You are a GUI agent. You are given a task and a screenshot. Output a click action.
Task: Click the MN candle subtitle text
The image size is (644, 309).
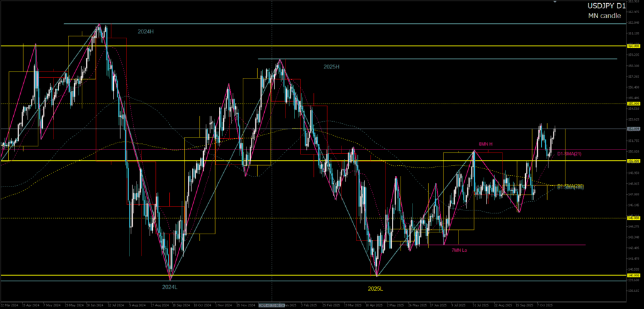[x=604, y=16]
